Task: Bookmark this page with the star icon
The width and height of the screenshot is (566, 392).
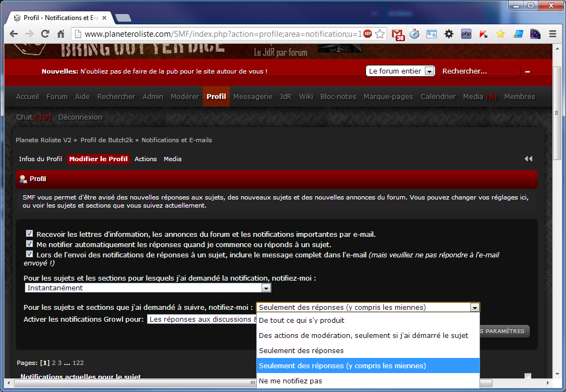Action: click(x=380, y=34)
